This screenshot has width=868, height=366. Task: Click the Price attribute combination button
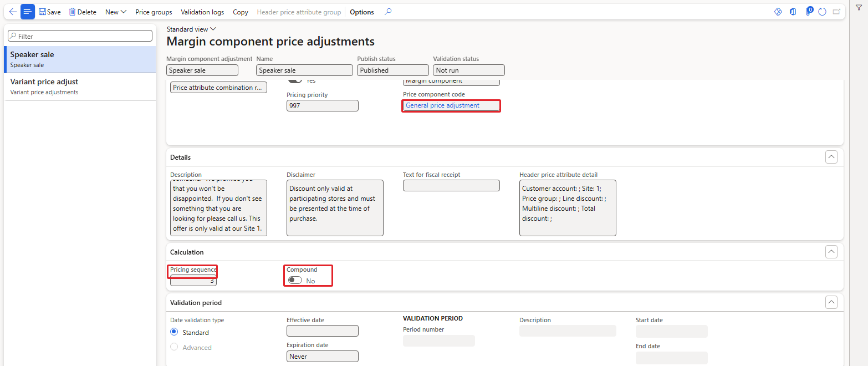point(218,88)
